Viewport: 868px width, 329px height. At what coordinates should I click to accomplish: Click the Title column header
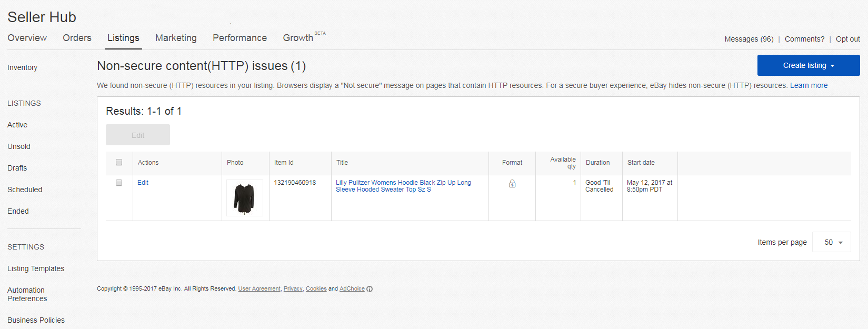tap(342, 163)
